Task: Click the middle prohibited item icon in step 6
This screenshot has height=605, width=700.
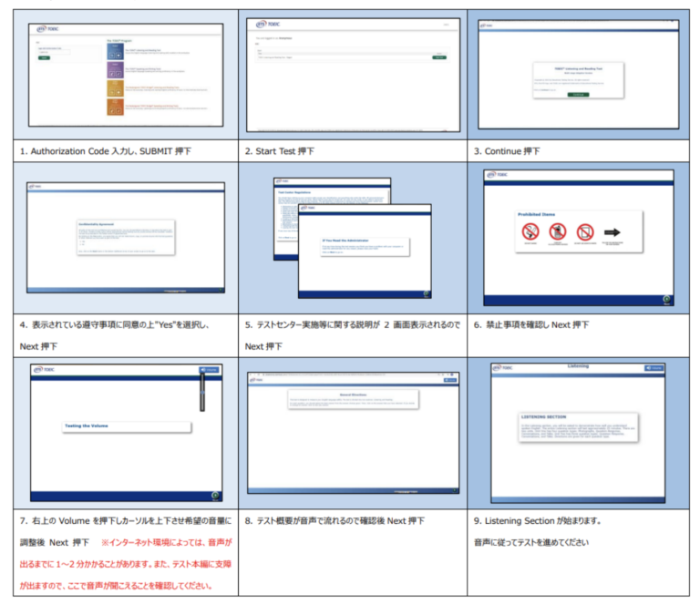Action: (557, 232)
